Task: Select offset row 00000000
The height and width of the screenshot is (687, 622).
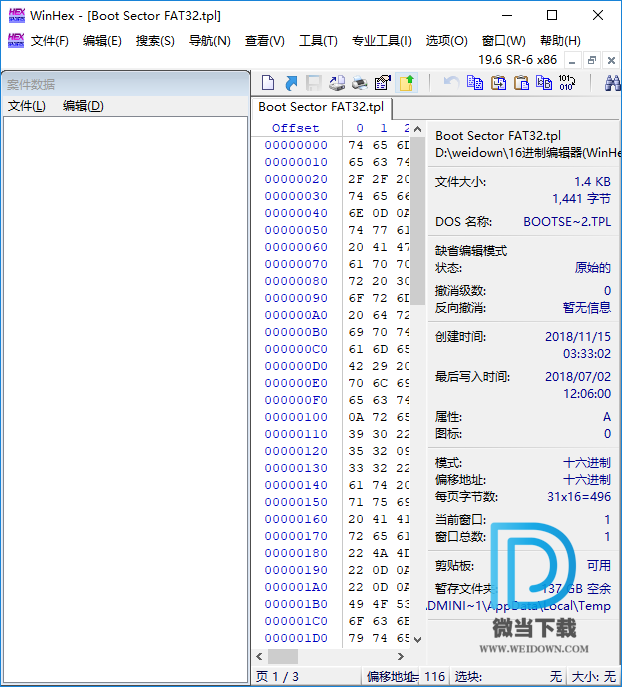Action: click(x=296, y=145)
